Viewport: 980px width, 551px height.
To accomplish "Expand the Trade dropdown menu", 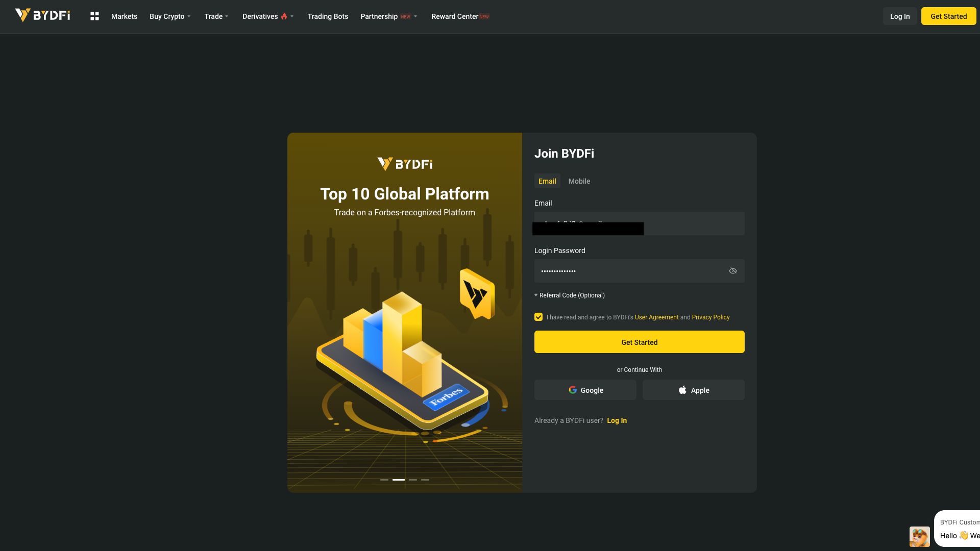I will click(x=216, y=16).
